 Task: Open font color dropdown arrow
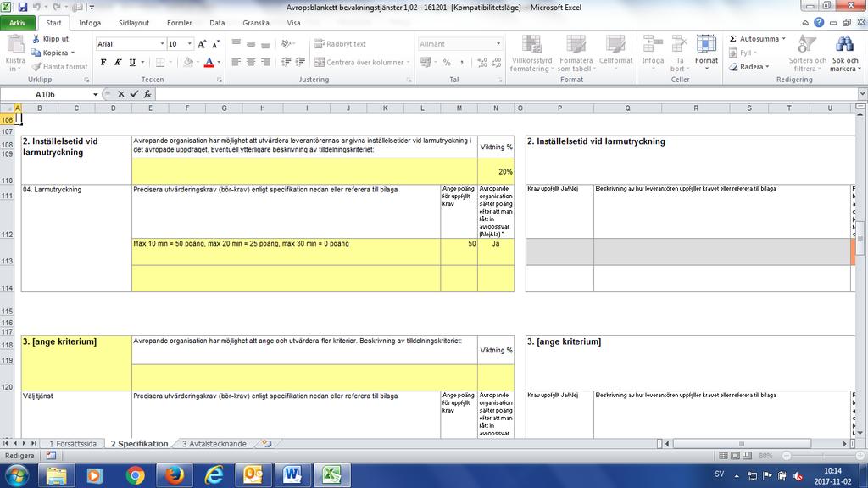click(x=220, y=62)
